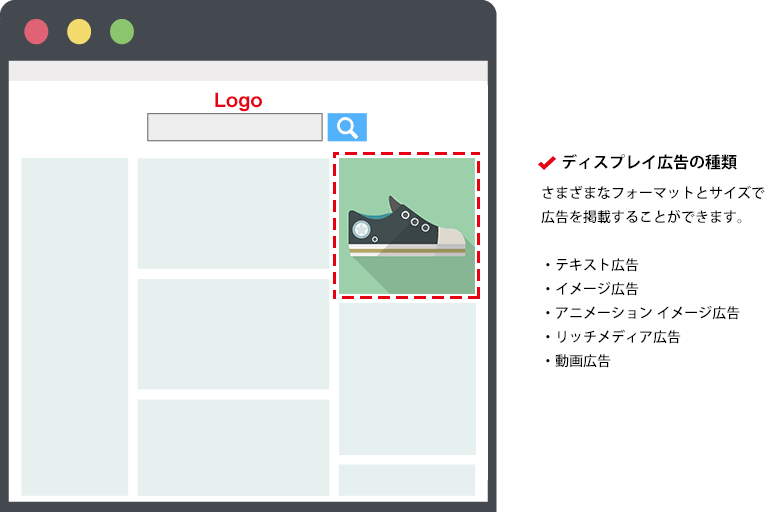Click the ディスプレイ広告の種類 heading
This screenshot has height=512, width=775.
649,162
